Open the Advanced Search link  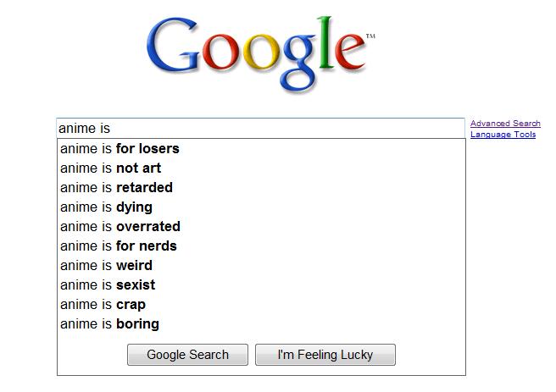point(505,124)
